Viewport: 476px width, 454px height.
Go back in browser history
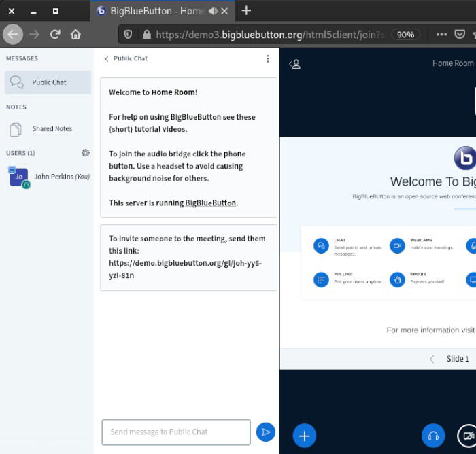tap(13, 35)
